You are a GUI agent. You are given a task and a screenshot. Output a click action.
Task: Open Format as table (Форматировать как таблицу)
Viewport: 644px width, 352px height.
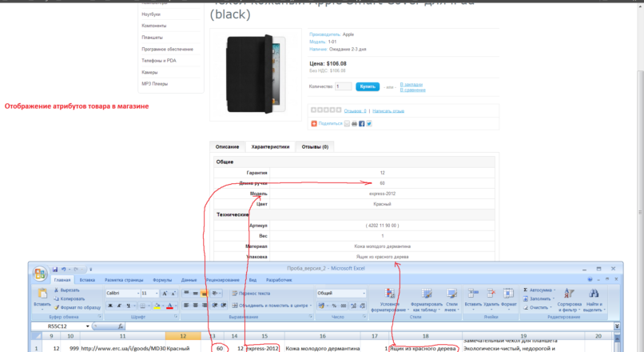tap(427, 300)
